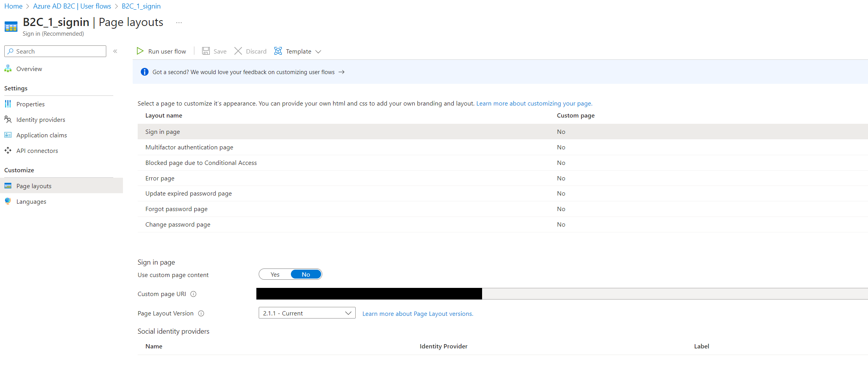Click the arrow after feedback banner text
Viewport: 868px width, 381px height.
[342, 72]
